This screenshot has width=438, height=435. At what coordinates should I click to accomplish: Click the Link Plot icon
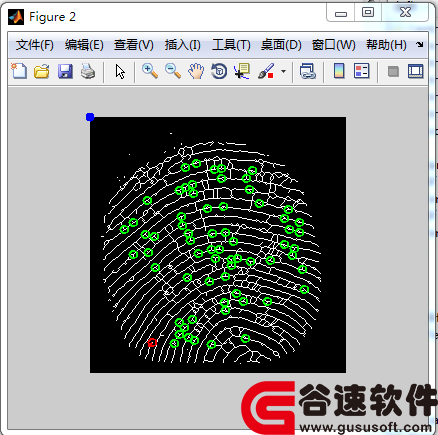coord(307,71)
